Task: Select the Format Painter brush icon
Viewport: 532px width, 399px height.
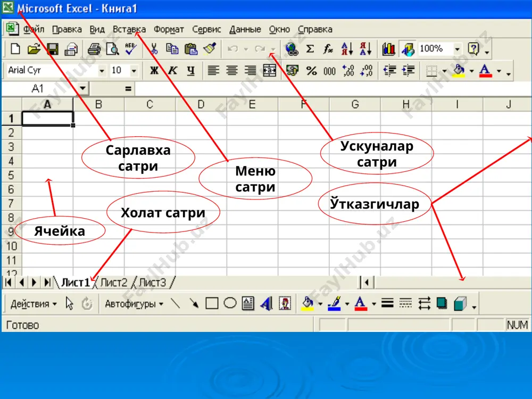Action: (210, 49)
